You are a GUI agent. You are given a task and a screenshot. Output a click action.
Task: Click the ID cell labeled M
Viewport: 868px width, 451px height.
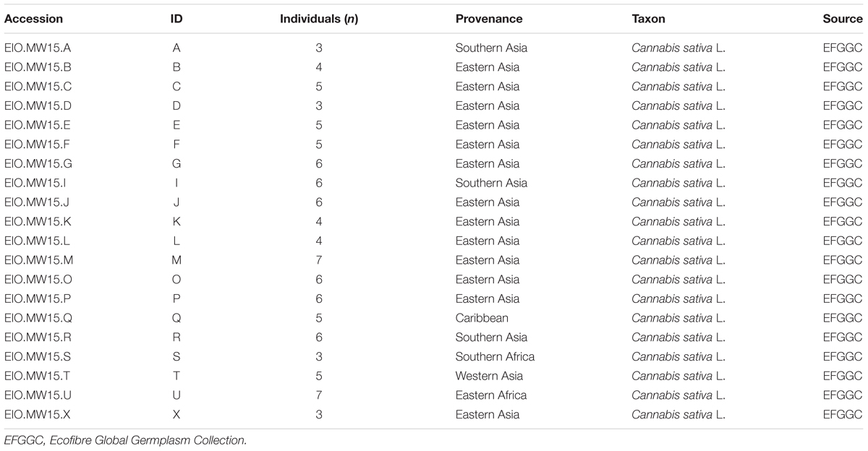point(176,260)
